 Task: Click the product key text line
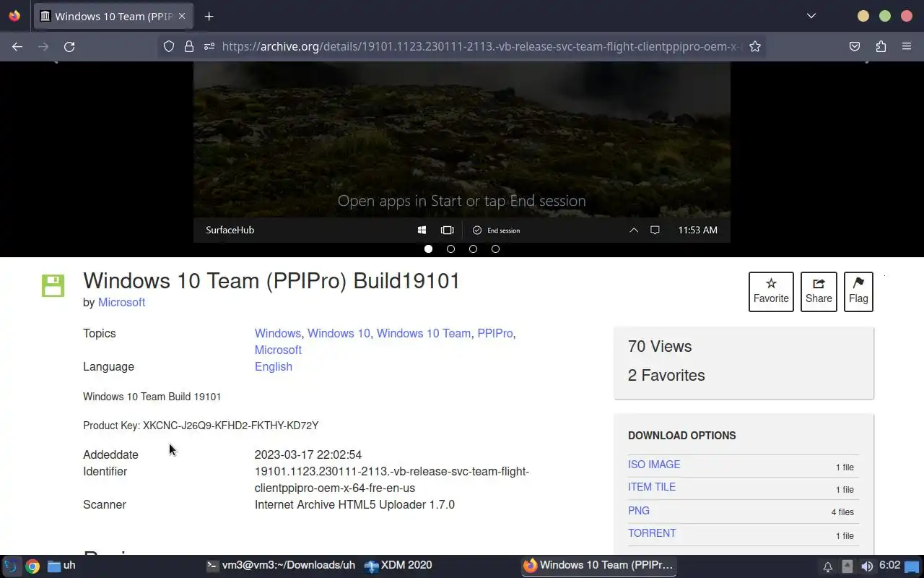201,426
